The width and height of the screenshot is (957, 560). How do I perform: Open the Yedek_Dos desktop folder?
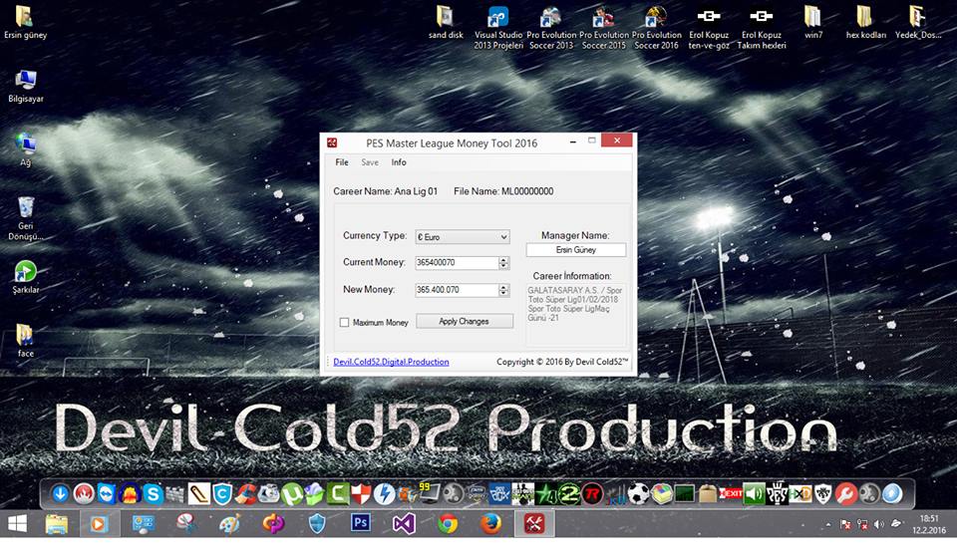coord(918,23)
